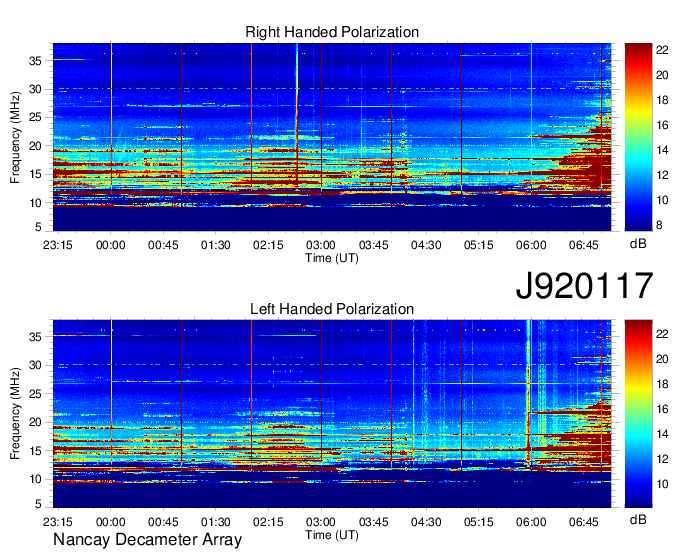Click the 25 MHz label on top plot axis
The image size is (680, 552).
tap(35, 118)
